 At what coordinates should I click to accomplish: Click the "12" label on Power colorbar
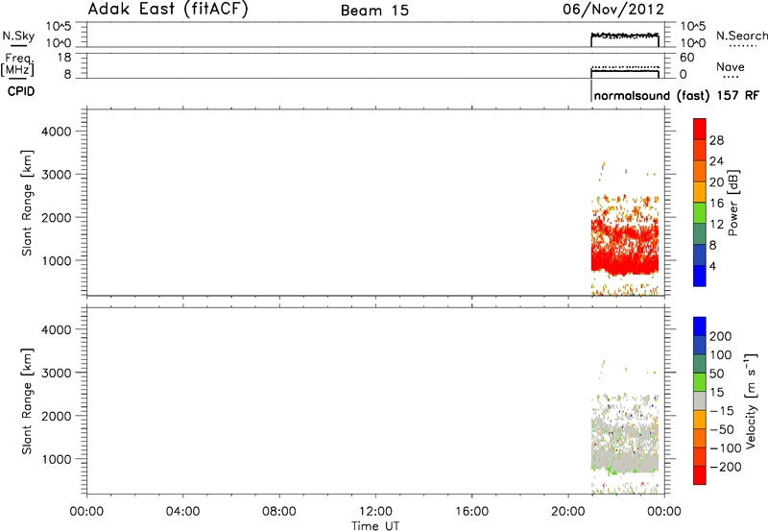click(716, 225)
